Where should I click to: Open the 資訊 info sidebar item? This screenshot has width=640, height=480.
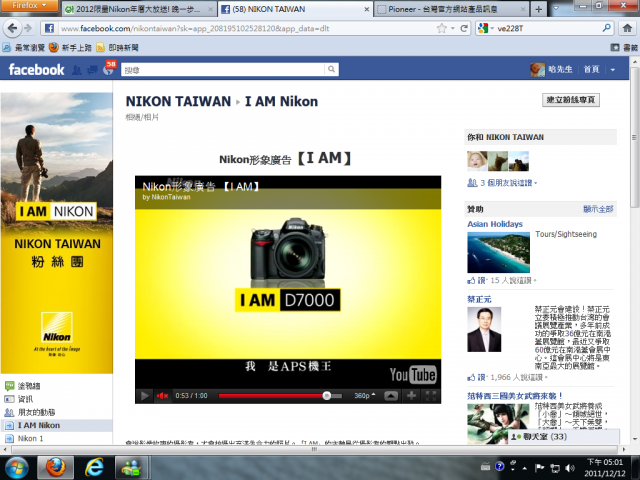pyautogui.click(x=19, y=399)
